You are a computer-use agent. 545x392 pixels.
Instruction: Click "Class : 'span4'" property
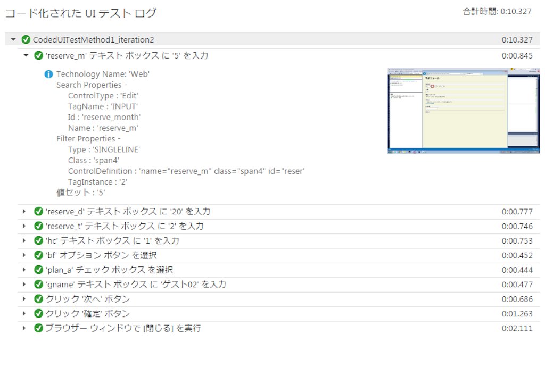point(94,160)
